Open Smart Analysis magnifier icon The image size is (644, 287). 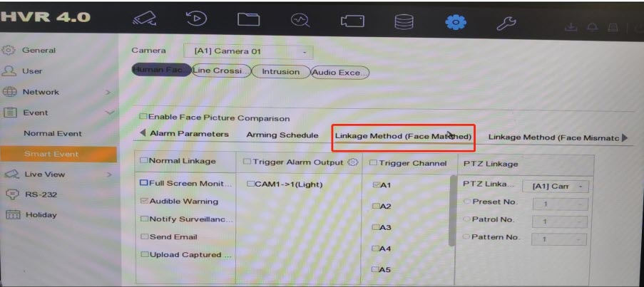pyautogui.click(x=300, y=21)
